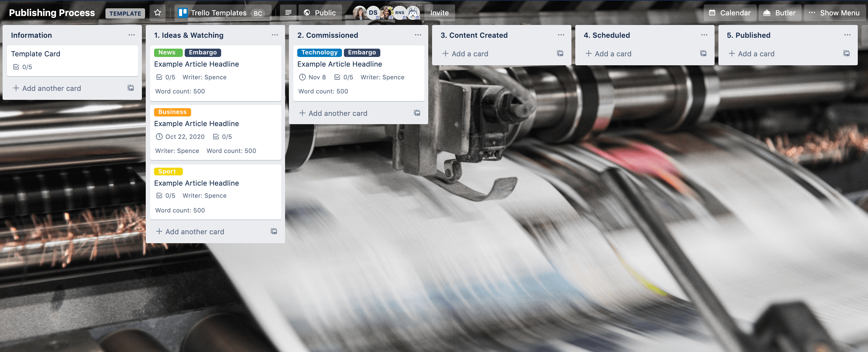The height and width of the screenshot is (352, 868).
Task: Star the Publishing Process board
Action: click(157, 13)
